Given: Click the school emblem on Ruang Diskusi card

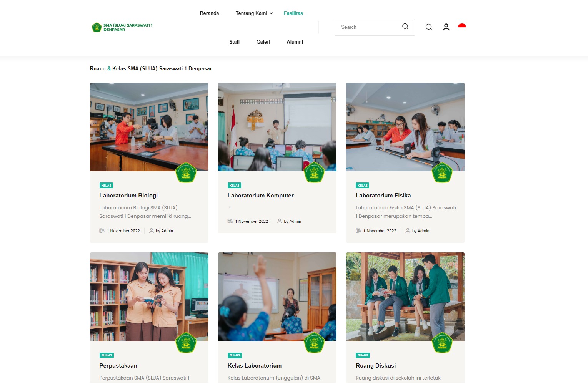Looking at the screenshot, I should [442, 342].
